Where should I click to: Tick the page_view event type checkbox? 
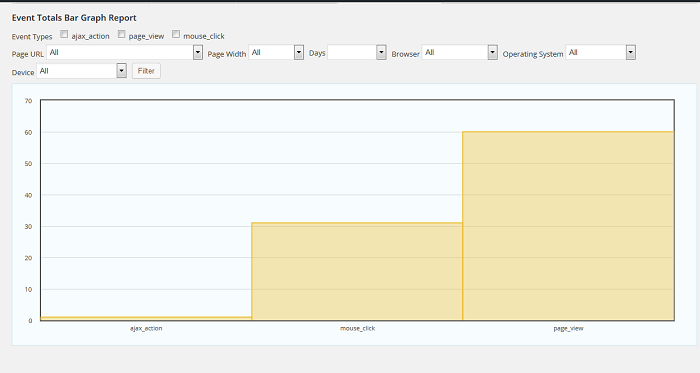coord(121,34)
